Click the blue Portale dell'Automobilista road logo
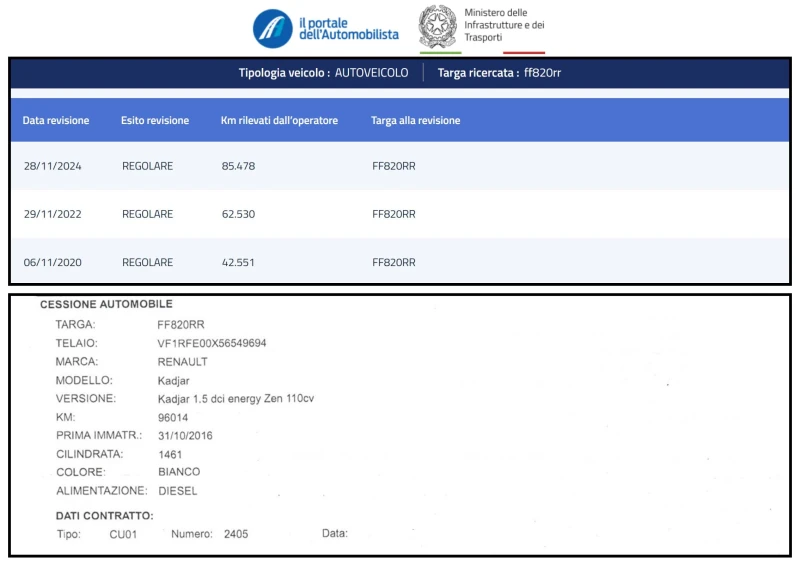Screen dimensions: 800x566 (x=273, y=29)
